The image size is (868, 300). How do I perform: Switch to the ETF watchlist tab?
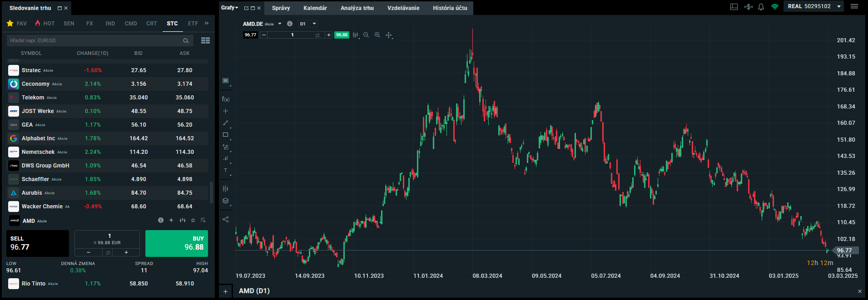coord(193,24)
